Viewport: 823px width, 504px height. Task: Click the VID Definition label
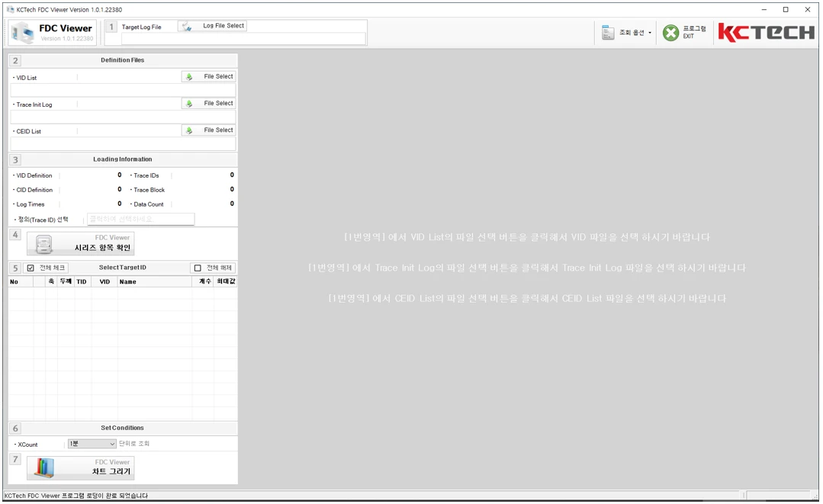click(34, 175)
